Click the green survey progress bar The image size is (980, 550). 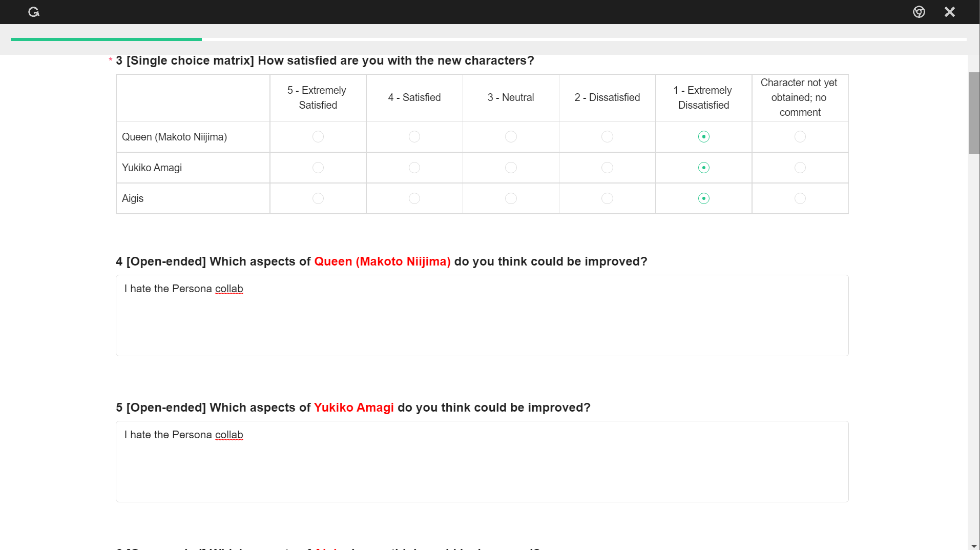point(106,39)
